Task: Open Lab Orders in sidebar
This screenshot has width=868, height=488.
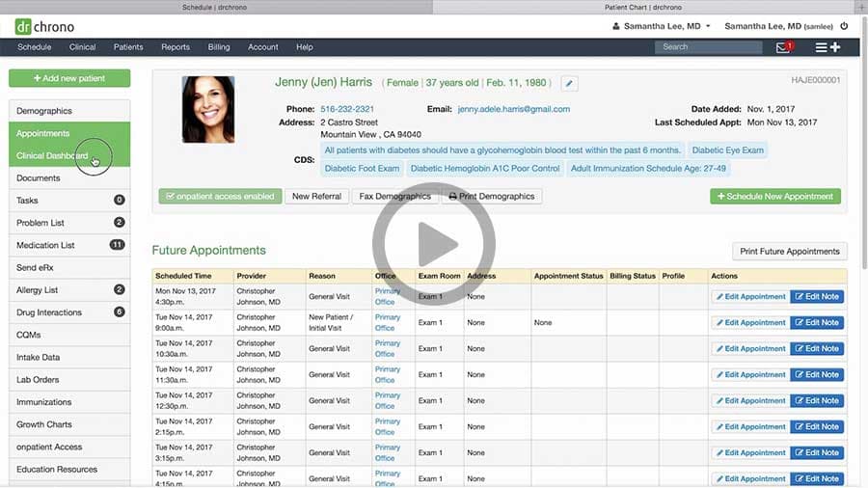Action: click(x=69, y=380)
